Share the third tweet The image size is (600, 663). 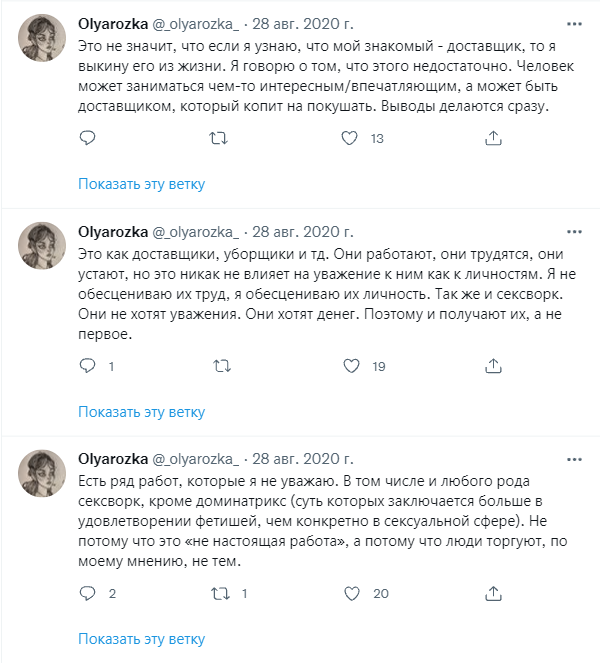491,594
